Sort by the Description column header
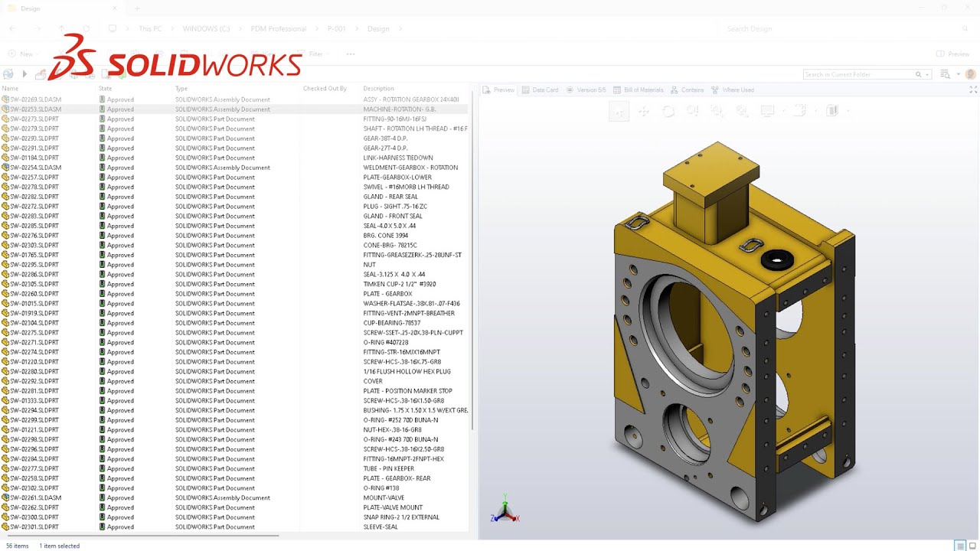This screenshot has height=551, width=980. click(379, 89)
